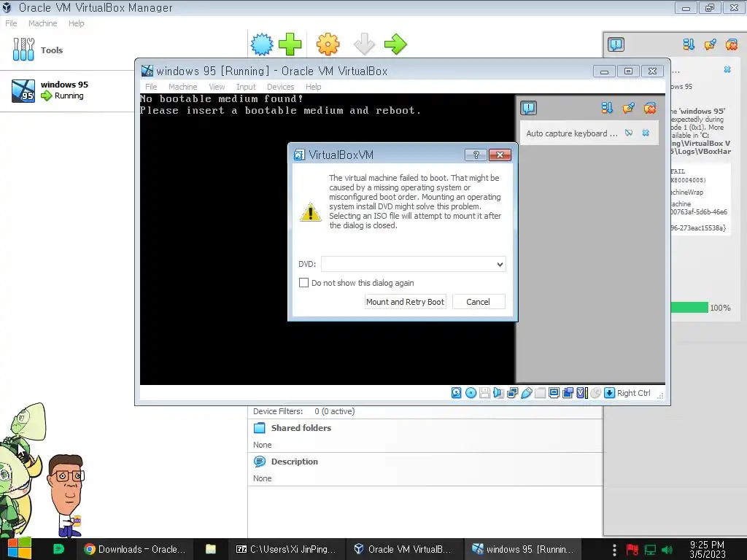This screenshot has height=560, width=747.
Task: Click the Windows Start button
Action: tap(19, 549)
